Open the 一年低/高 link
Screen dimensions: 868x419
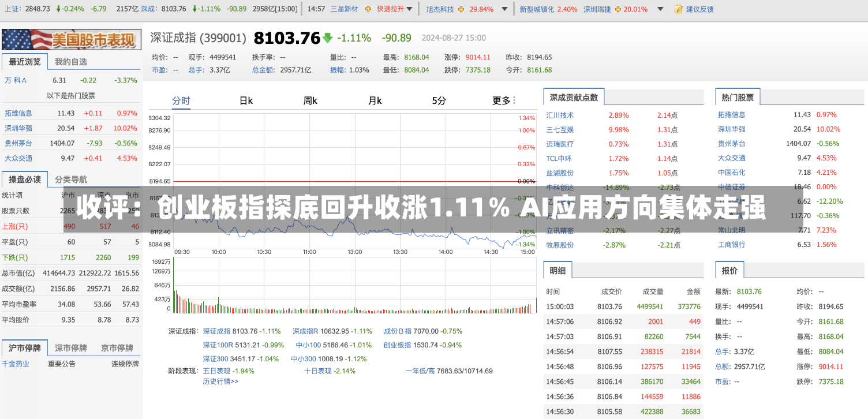click(420, 371)
